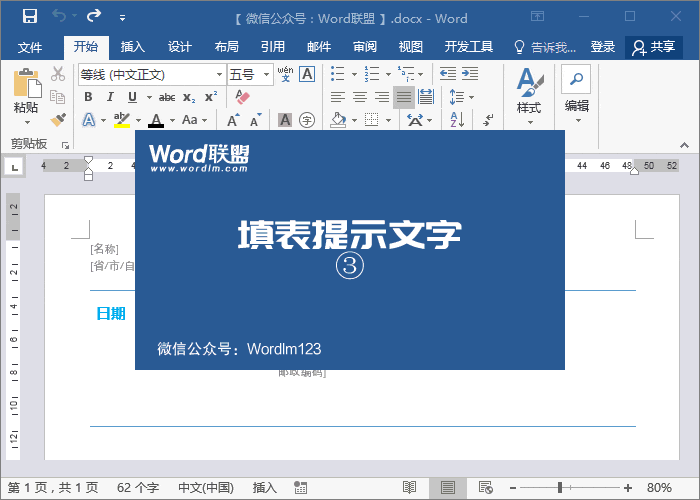Open line spacing options
Viewport: 700px width, 500px height.
461,97
